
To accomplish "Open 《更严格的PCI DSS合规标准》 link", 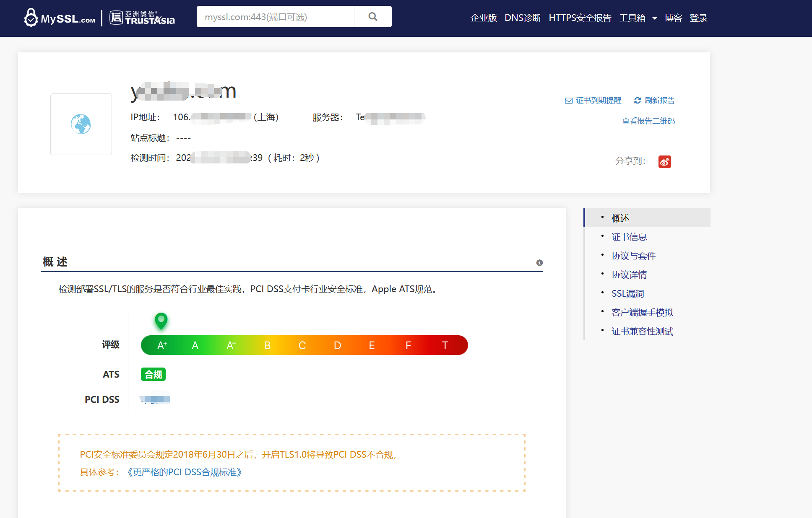I will click(x=184, y=472).
